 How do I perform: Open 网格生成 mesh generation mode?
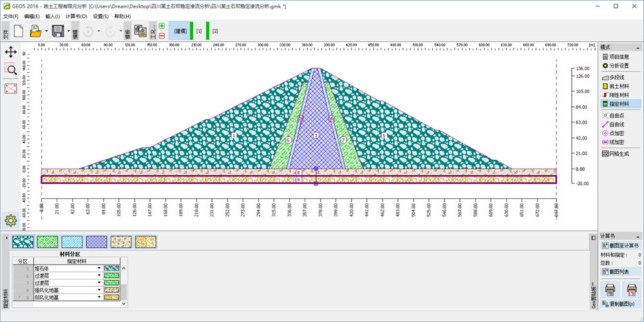[620, 154]
